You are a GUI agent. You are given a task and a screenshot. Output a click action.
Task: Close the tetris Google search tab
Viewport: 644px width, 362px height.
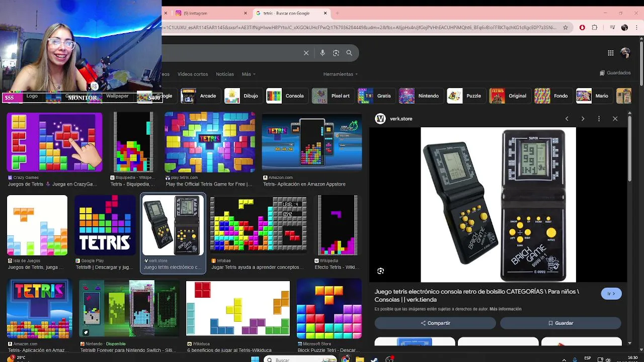click(x=325, y=13)
